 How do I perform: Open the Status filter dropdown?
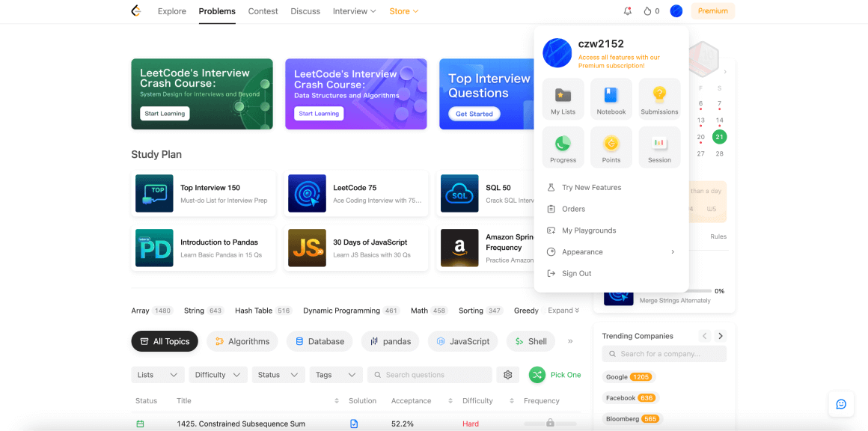[278, 375]
